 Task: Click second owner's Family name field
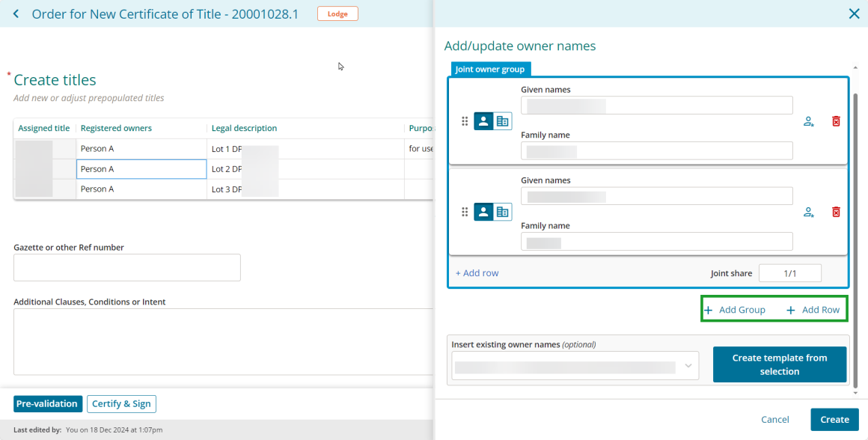coord(656,242)
